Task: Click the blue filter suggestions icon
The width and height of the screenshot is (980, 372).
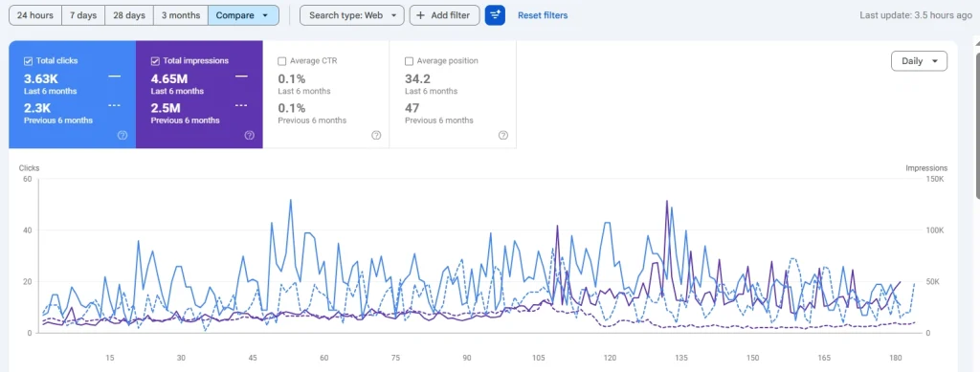Action: coord(495,15)
